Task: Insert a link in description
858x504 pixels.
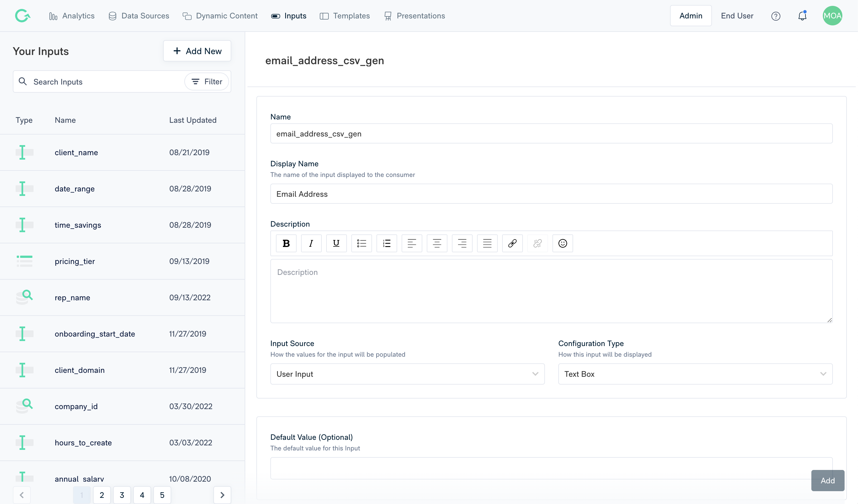Action: pyautogui.click(x=513, y=243)
